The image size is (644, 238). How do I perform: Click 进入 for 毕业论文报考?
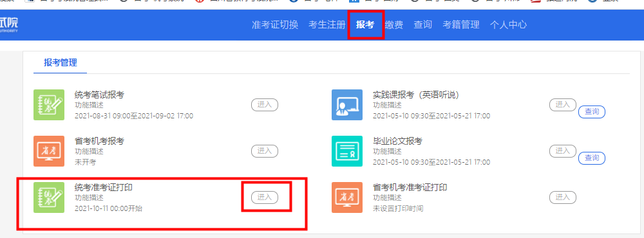[563, 151]
